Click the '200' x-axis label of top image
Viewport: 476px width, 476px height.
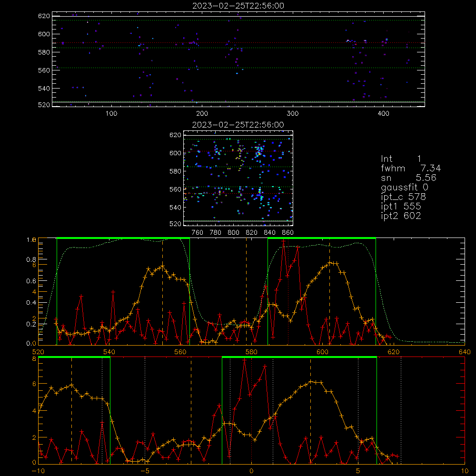[202, 114]
